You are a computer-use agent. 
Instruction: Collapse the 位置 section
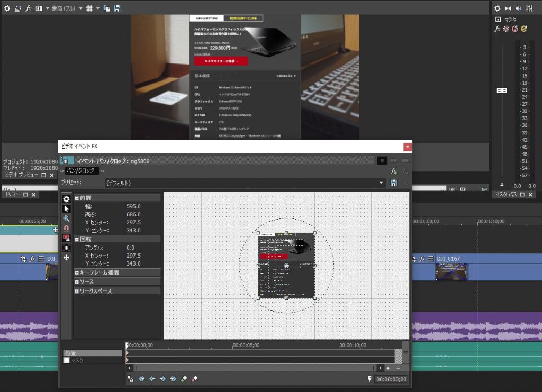click(77, 198)
